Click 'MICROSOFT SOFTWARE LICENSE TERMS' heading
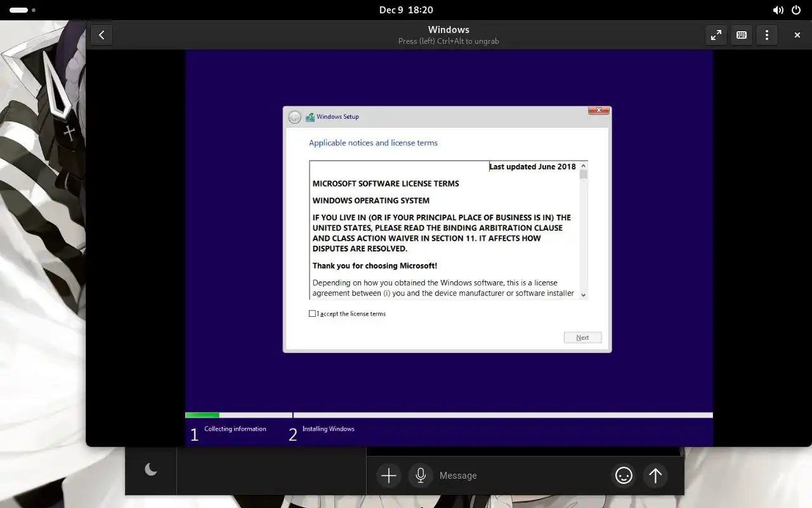Screen dimensions: 812x508 tap(386, 184)
